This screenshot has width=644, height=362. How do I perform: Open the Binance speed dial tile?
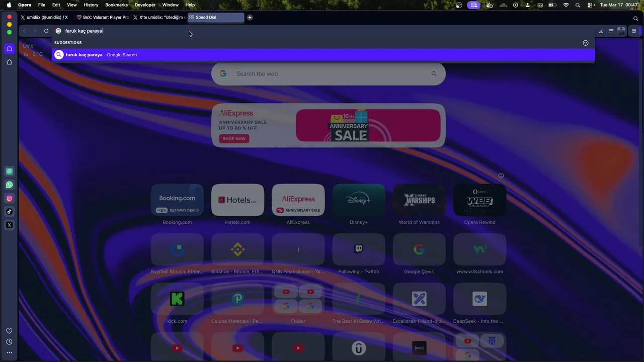point(237,249)
